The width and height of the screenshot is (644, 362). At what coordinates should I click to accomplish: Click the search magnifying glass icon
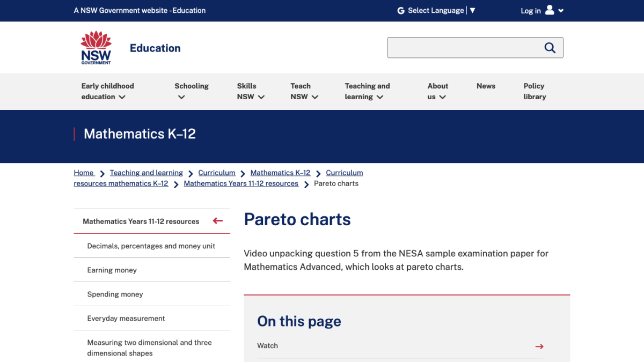point(550,47)
